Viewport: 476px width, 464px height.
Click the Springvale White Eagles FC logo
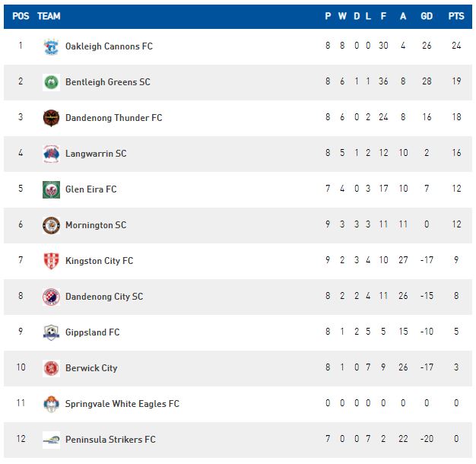click(51, 404)
